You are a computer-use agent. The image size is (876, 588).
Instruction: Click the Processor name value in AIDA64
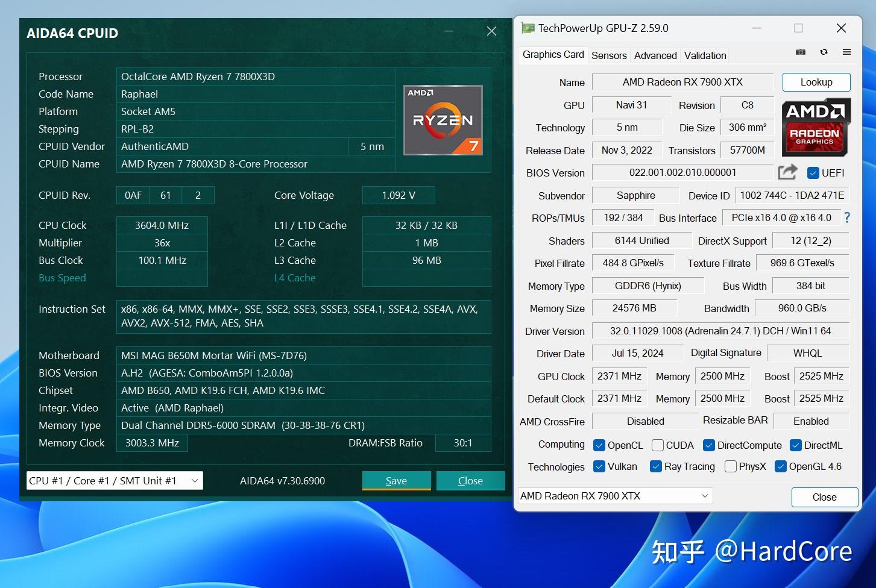(x=256, y=77)
